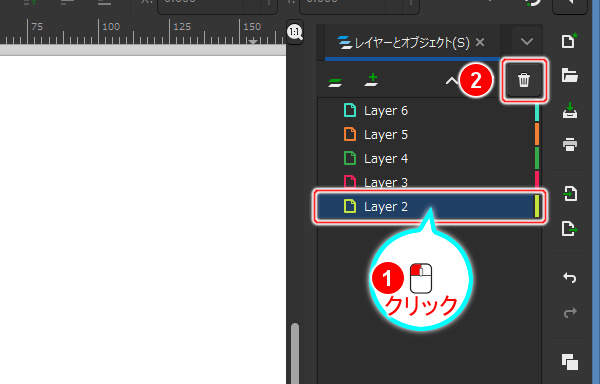Select Layer 2 row
Viewport: 600px width, 384px height.
[429, 207]
